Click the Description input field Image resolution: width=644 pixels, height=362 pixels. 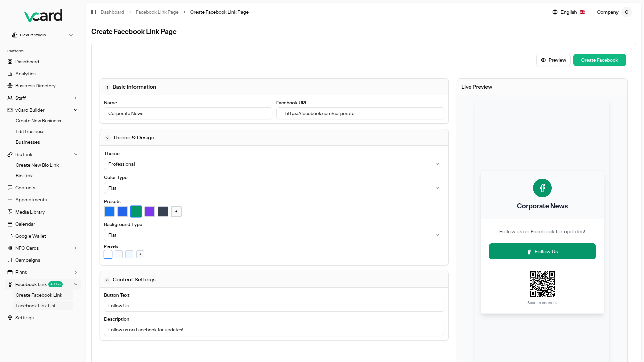(x=274, y=330)
